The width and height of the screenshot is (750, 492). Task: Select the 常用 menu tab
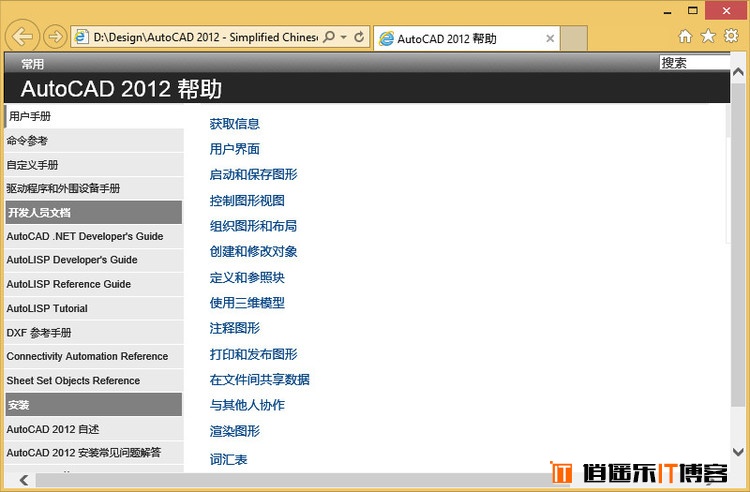33,64
